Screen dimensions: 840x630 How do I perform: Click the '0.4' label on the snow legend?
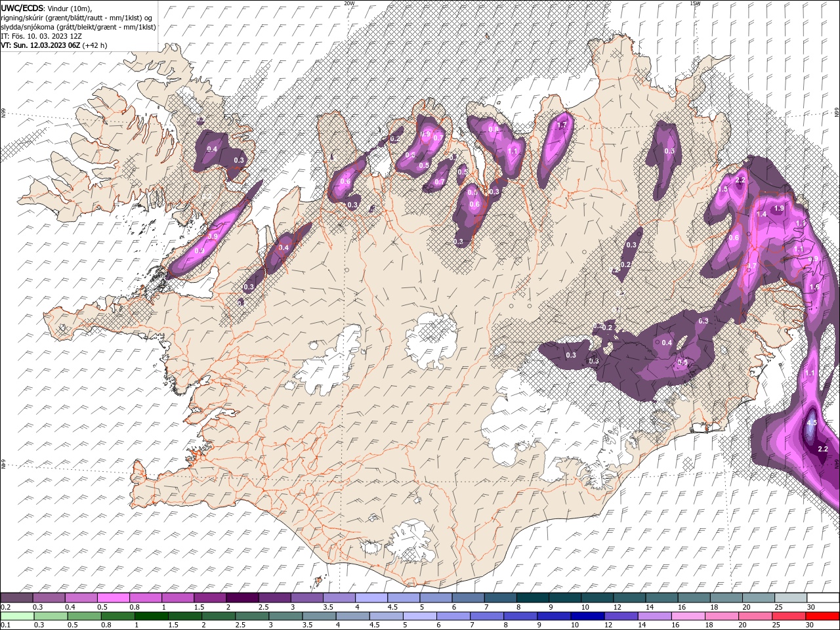(x=70, y=607)
